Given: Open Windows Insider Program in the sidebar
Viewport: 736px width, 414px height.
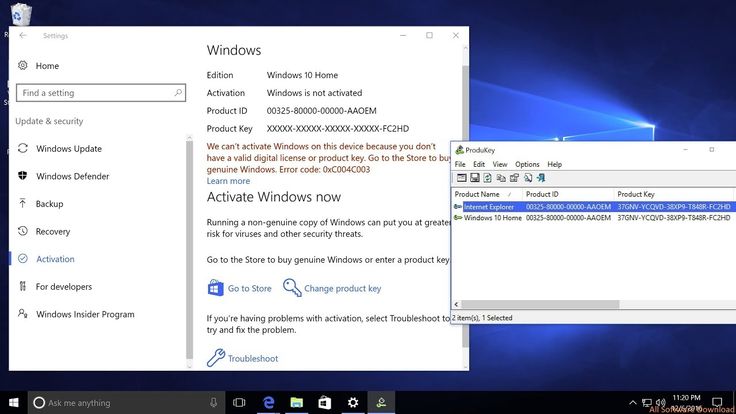Looking at the screenshot, I should point(85,314).
